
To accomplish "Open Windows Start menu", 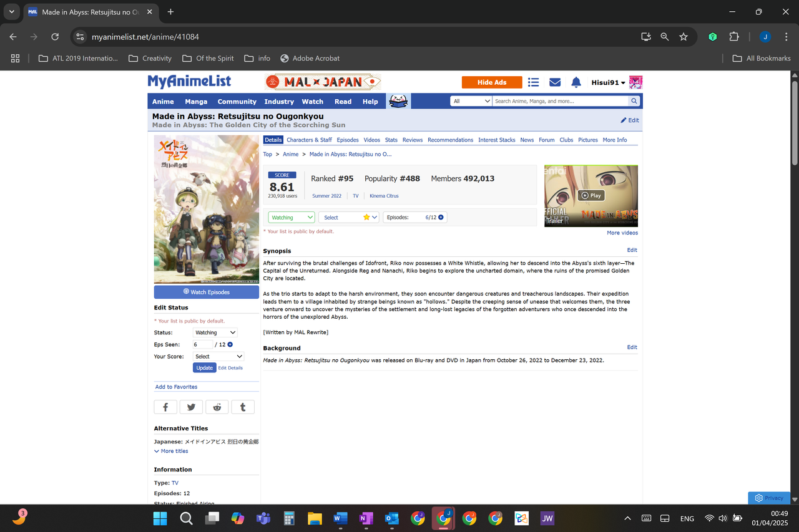I will click(x=160, y=518).
